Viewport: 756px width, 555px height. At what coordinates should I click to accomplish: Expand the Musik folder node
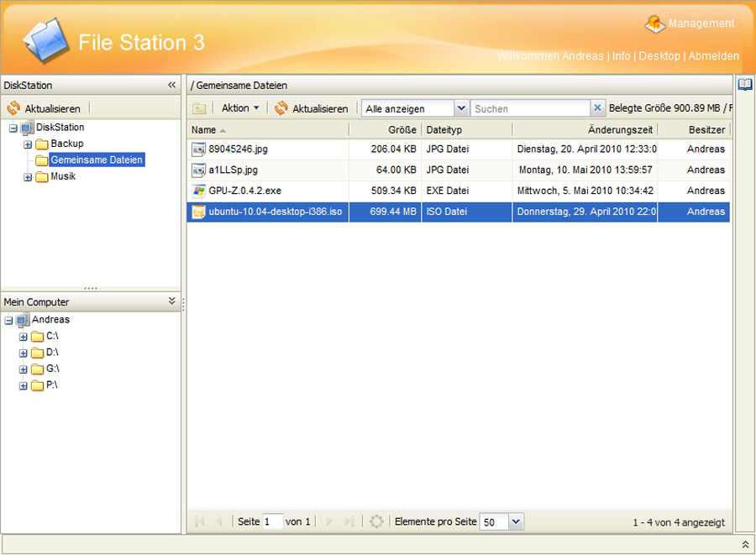pos(28,177)
